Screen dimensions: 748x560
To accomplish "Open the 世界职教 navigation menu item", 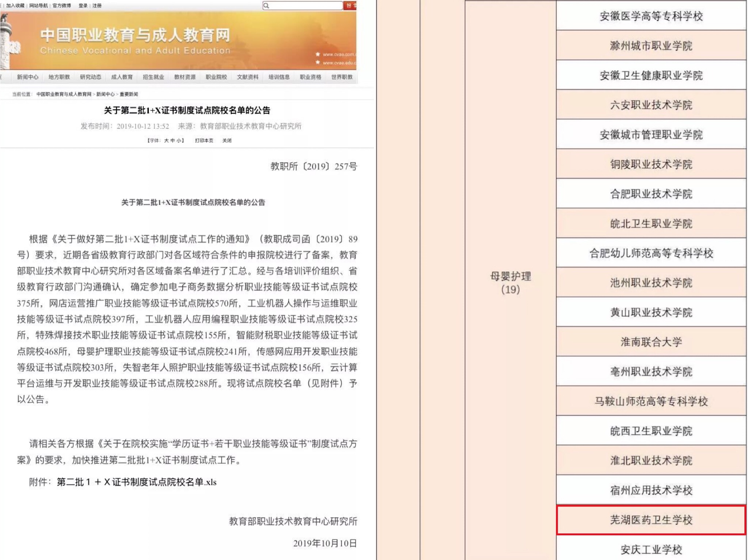I will point(342,77).
